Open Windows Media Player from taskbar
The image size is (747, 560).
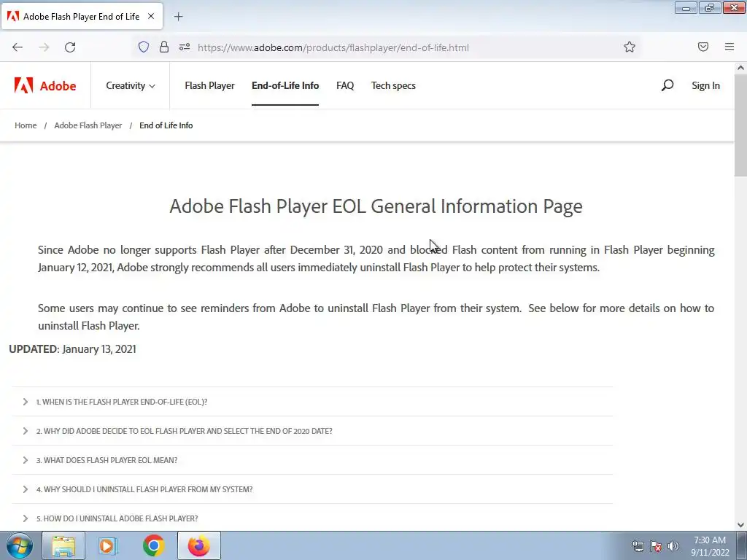click(108, 545)
